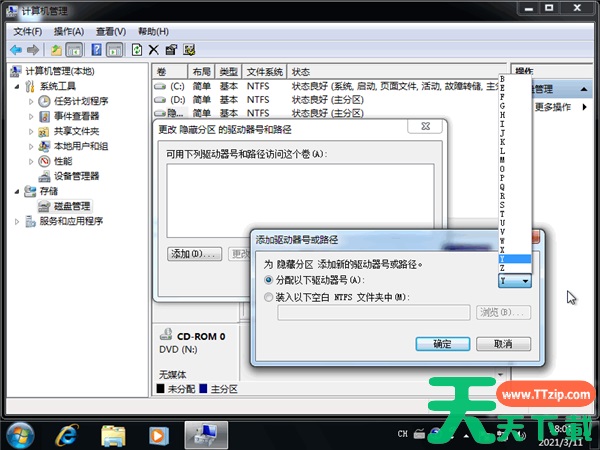Click the Refresh toolbar icon

coord(135,49)
